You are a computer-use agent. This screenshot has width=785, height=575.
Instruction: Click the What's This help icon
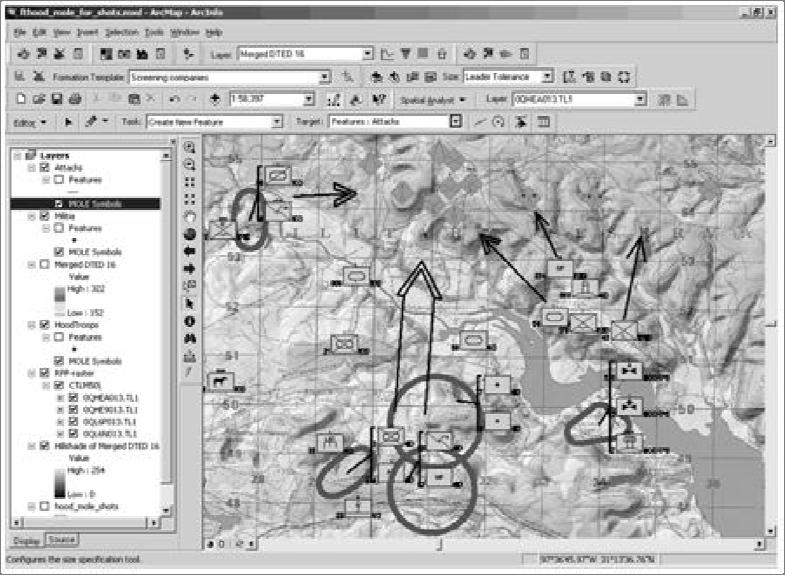click(x=379, y=99)
